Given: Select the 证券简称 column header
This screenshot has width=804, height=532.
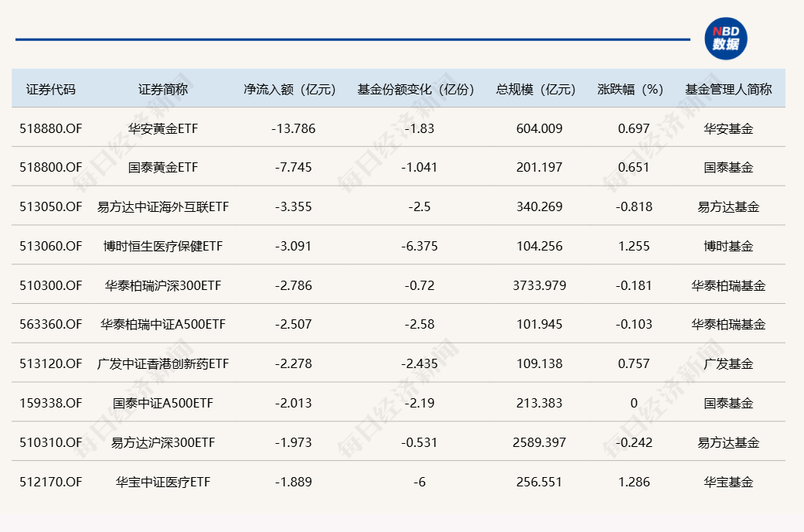Looking at the screenshot, I should click(x=163, y=89).
